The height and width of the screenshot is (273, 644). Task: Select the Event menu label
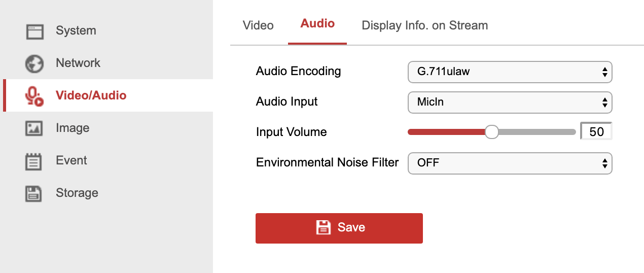pos(71,161)
